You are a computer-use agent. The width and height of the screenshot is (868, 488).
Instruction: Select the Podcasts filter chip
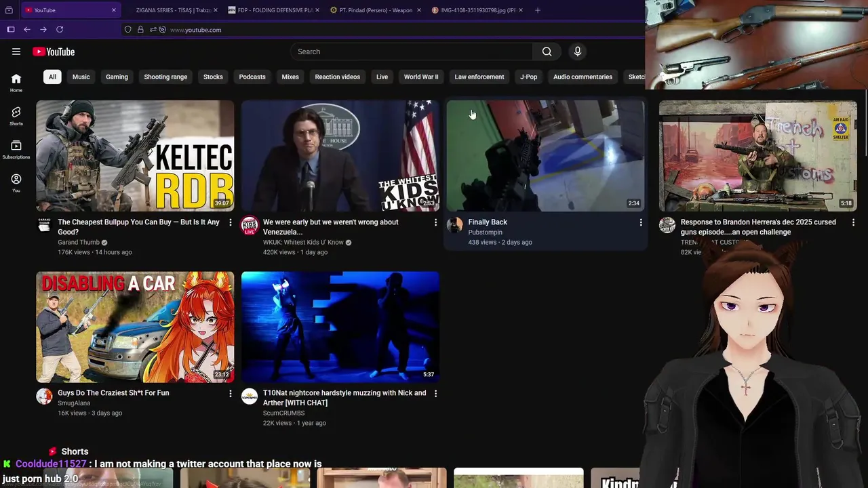point(252,77)
